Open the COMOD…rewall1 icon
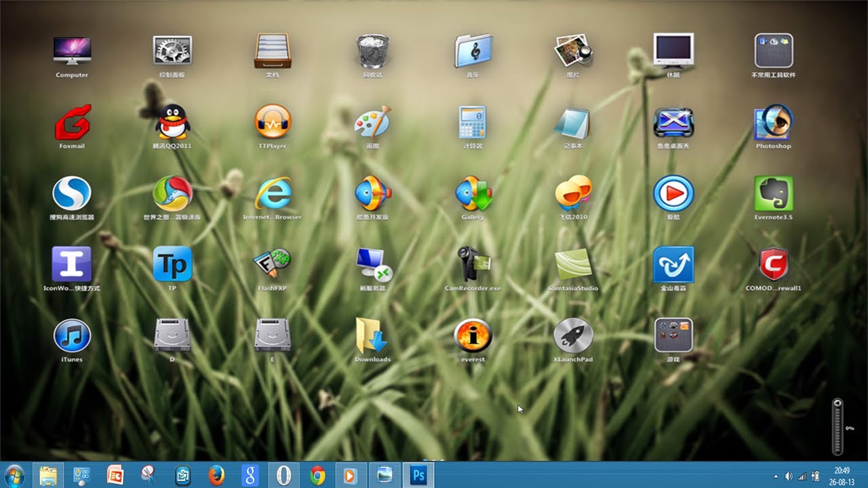Image resolution: width=868 pixels, height=488 pixels. pyautogui.click(x=774, y=265)
